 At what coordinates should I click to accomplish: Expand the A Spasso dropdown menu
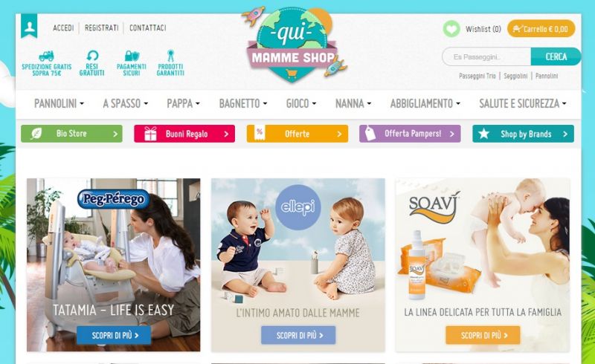pyautogui.click(x=125, y=103)
